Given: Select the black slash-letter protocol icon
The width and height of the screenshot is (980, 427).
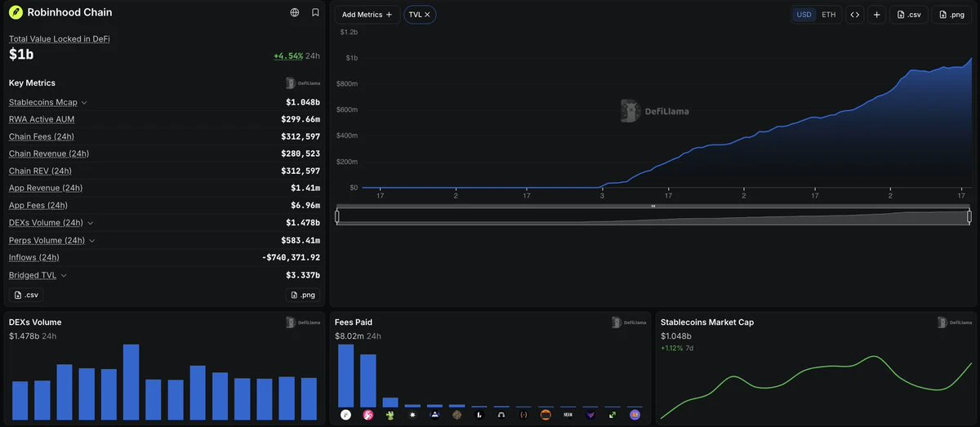Looking at the screenshot, I should (479, 415).
